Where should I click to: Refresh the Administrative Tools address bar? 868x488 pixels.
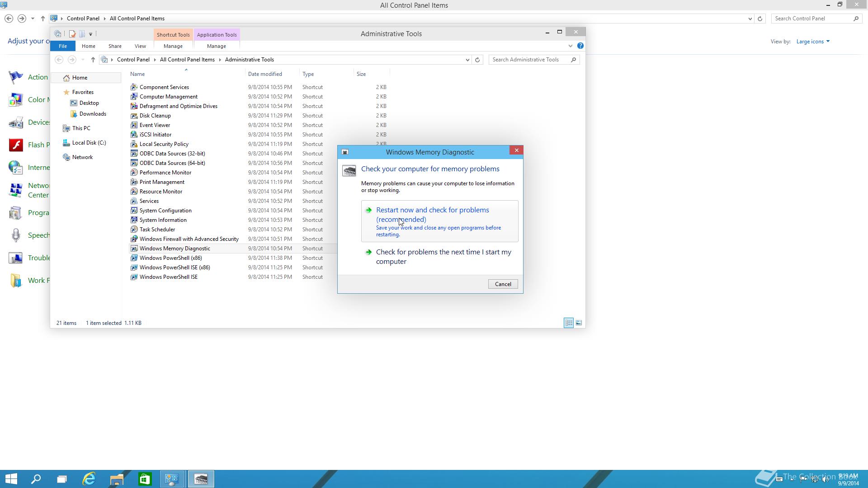pos(477,60)
